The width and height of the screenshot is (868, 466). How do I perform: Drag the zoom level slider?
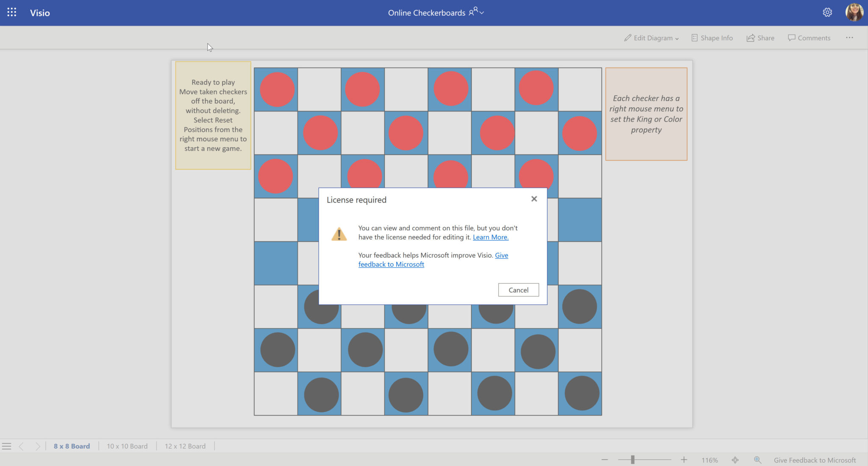[632, 458]
